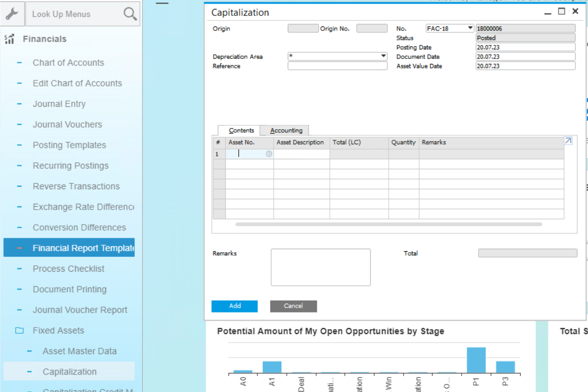Switch to the Accounting tab

[x=286, y=130]
